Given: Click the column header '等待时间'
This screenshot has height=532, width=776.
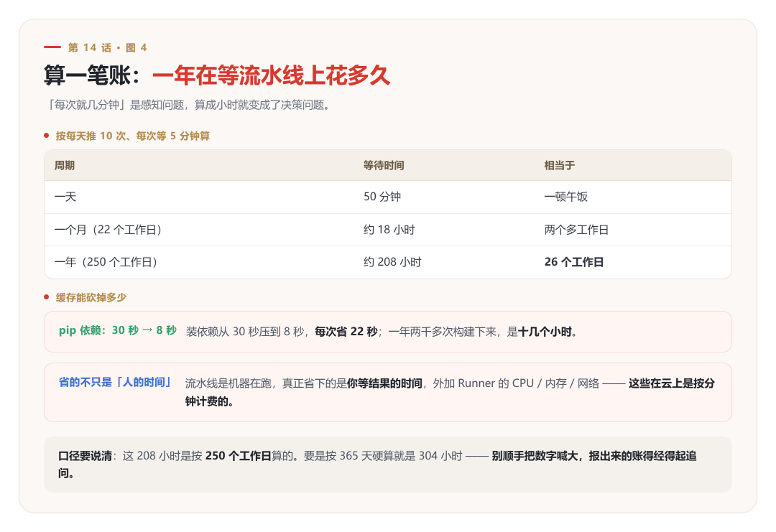Looking at the screenshot, I should point(384,166).
